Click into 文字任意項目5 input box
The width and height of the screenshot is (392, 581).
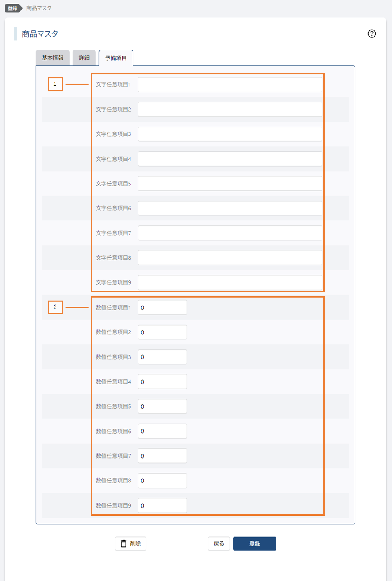[230, 184]
